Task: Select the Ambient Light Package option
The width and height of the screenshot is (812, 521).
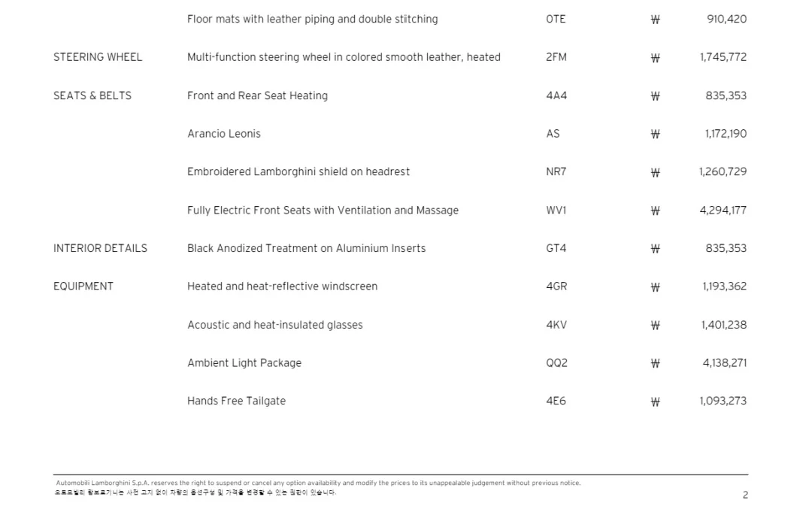Action: point(244,363)
